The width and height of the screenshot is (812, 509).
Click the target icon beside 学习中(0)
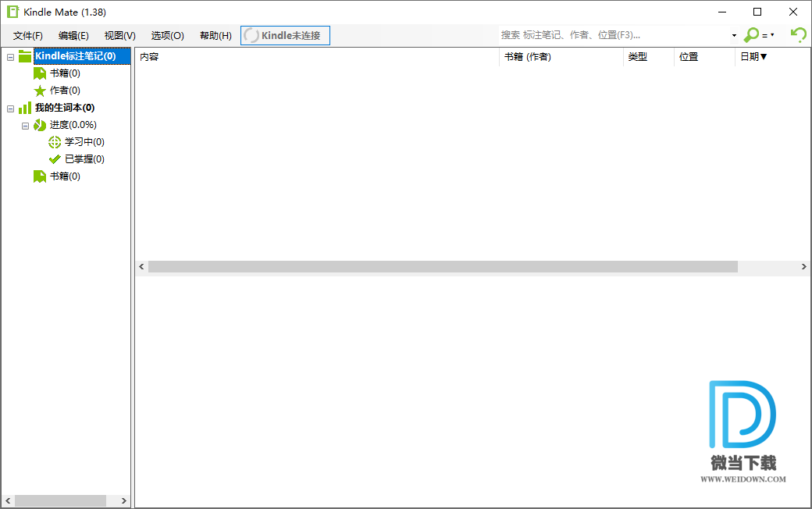pos(55,142)
